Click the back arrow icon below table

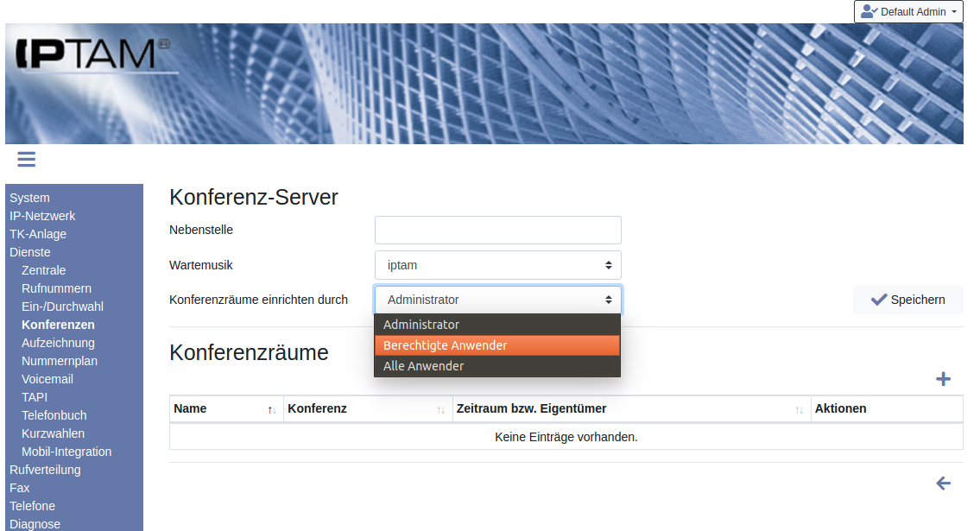click(x=943, y=484)
